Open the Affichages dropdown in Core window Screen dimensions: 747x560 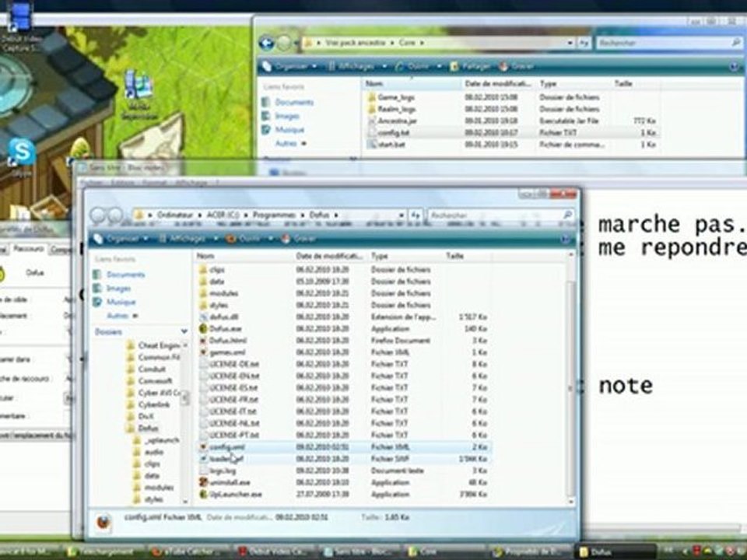357,66
